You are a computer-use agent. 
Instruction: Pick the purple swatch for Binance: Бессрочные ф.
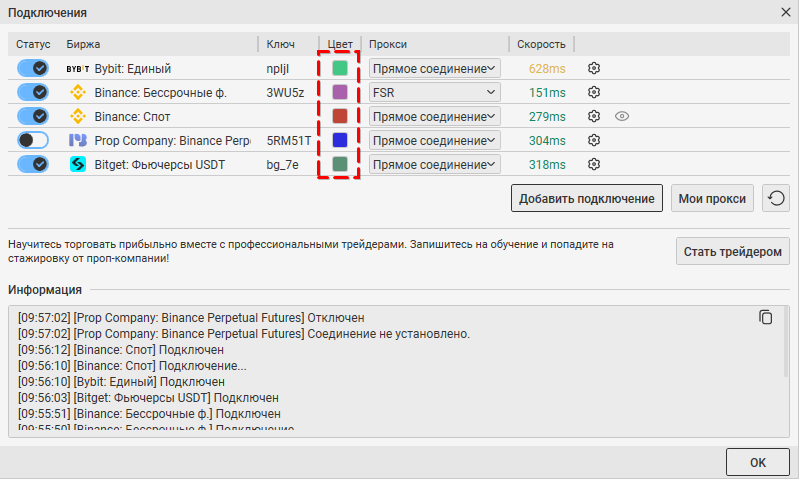coord(340,92)
